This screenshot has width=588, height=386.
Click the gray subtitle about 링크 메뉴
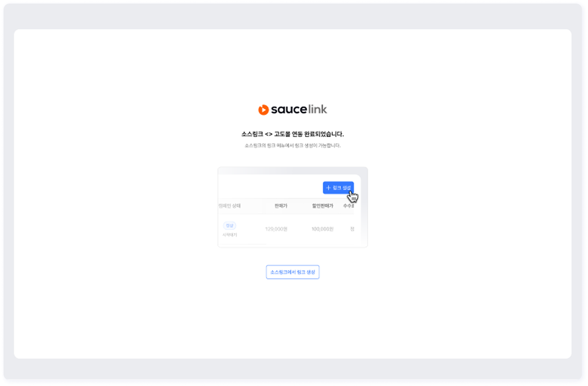[x=293, y=145]
